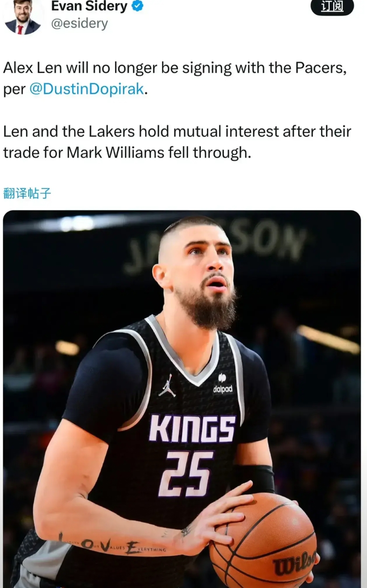The height and width of the screenshot is (588, 367).
Task: Click the Evan Sidery display name
Action: pos(89,6)
